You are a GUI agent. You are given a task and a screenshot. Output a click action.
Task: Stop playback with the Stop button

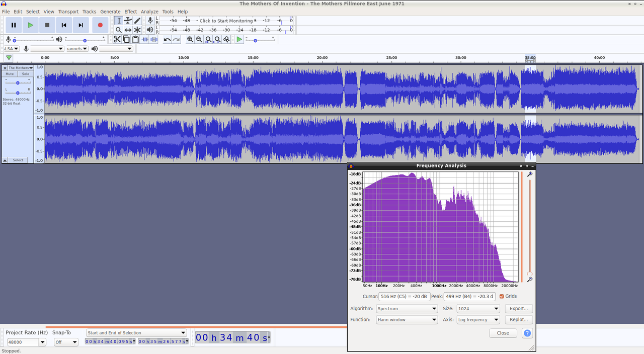pos(47,25)
